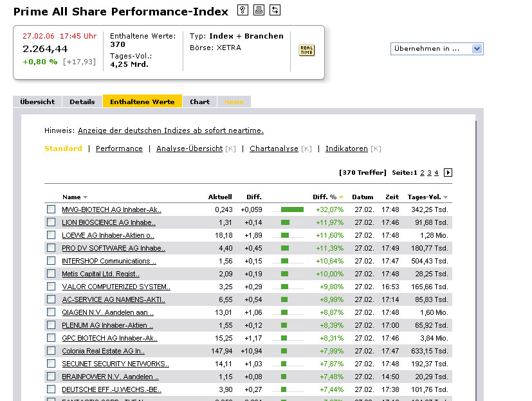This screenshot has width=532, height=401.
Task: Open GPC BIOTECH AG Inhaber-Ak.. link
Action: pyautogui.click(x=109, y=338)
